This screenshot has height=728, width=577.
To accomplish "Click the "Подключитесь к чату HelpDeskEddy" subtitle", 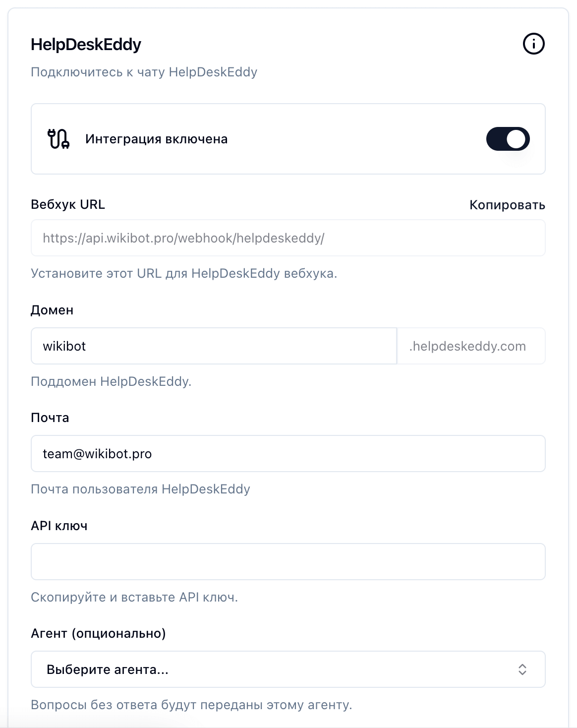I will (x=144, y=72).
